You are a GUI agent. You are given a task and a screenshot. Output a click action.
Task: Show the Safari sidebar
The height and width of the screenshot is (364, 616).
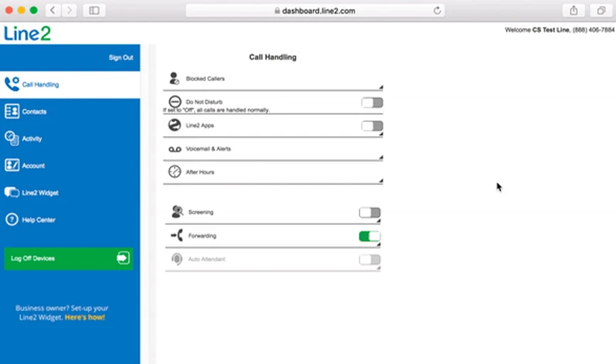click(94, 10)
